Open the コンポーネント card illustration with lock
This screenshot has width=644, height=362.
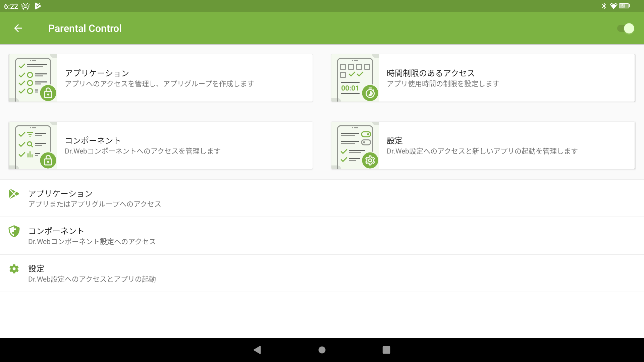click(33, 145)
